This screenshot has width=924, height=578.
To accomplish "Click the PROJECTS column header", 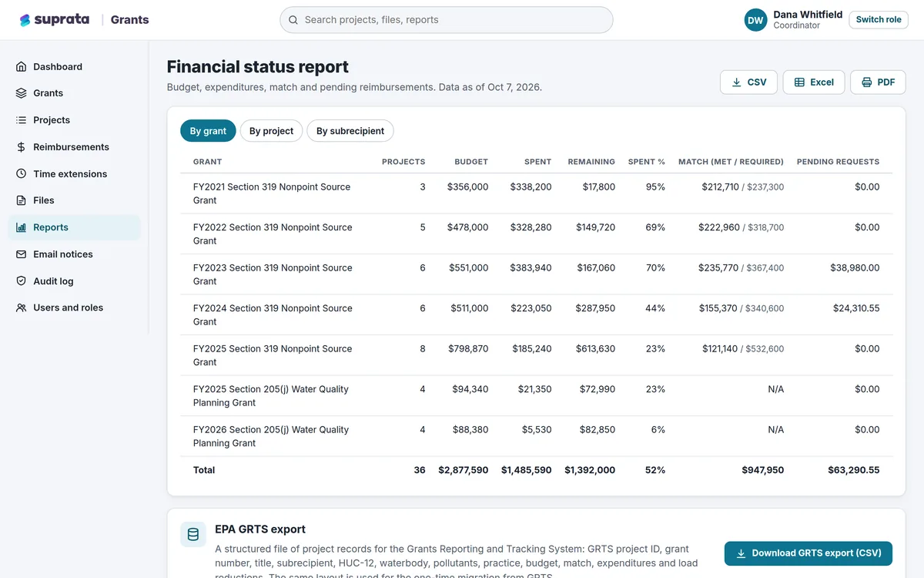I will [403, 162].
